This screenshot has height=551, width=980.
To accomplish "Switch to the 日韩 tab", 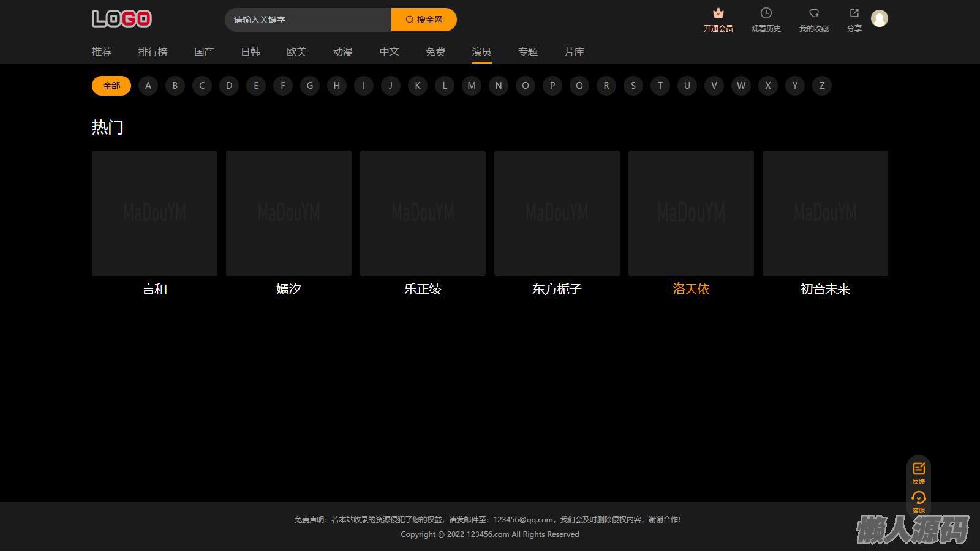I will pos(251,52).
